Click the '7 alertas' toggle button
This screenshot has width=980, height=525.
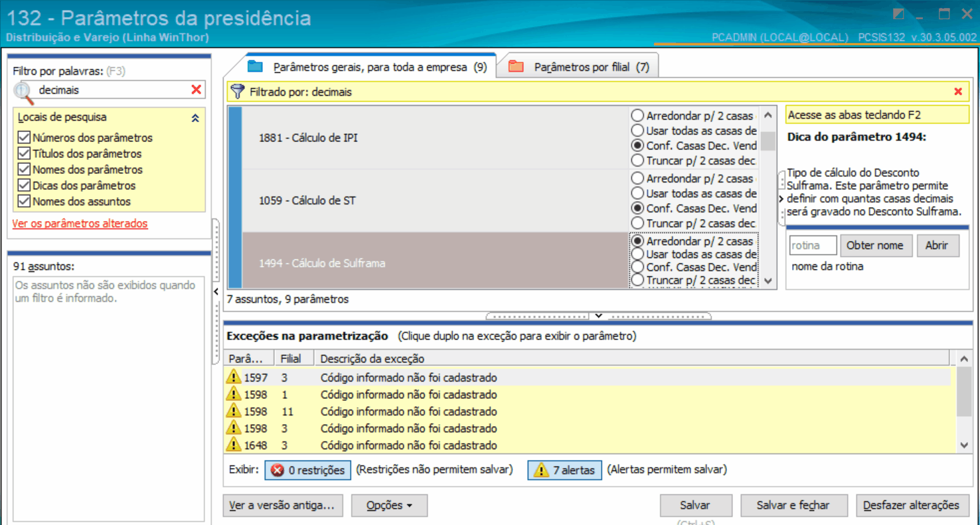(x=565, y=470)
